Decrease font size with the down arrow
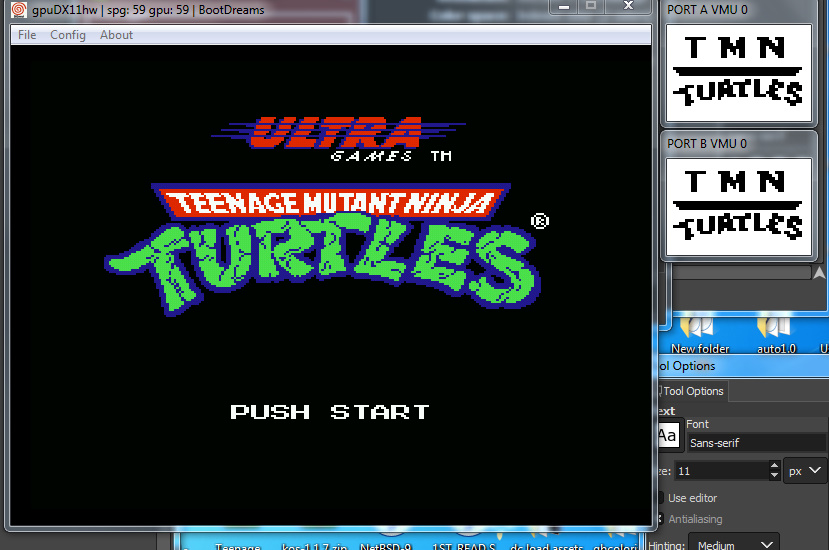The height and width of the screenshot is (550, 829). click(775, 475)
